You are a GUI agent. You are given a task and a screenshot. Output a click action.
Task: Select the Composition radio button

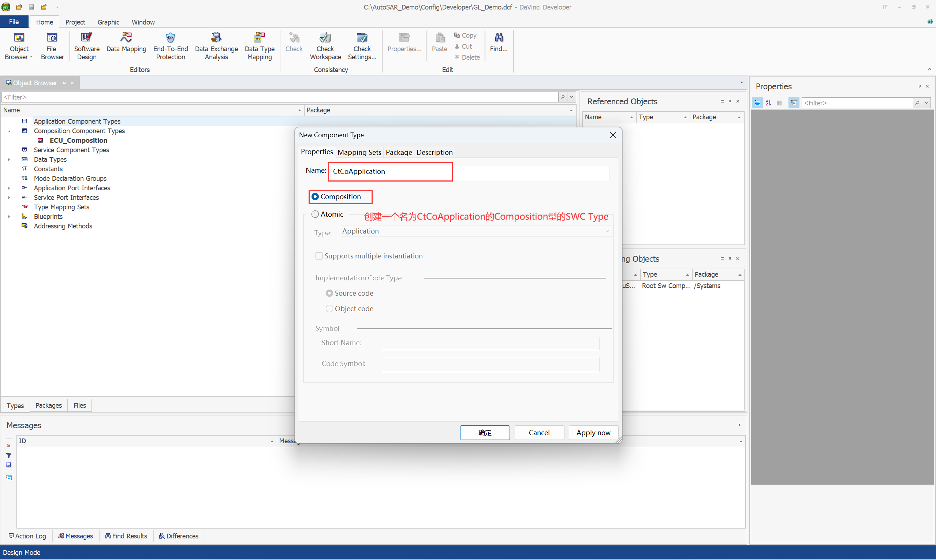[315, 197]
